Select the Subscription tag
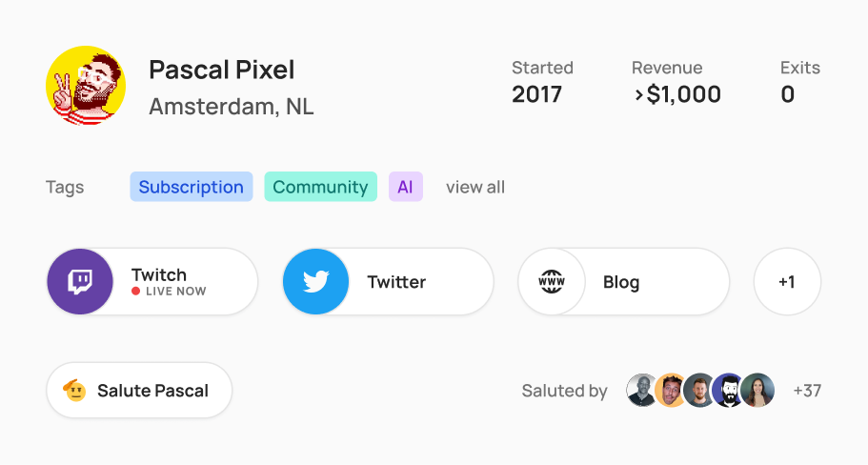 192,187
